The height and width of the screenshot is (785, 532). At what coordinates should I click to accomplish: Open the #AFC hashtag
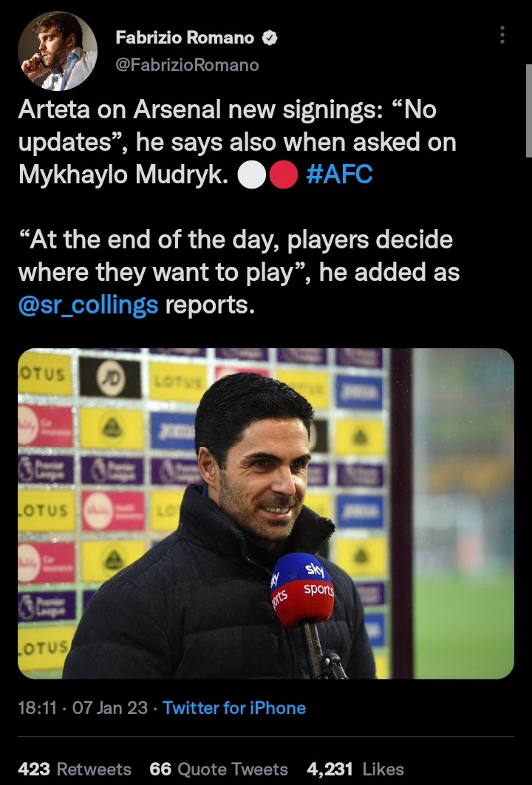(x=339, y=174)
